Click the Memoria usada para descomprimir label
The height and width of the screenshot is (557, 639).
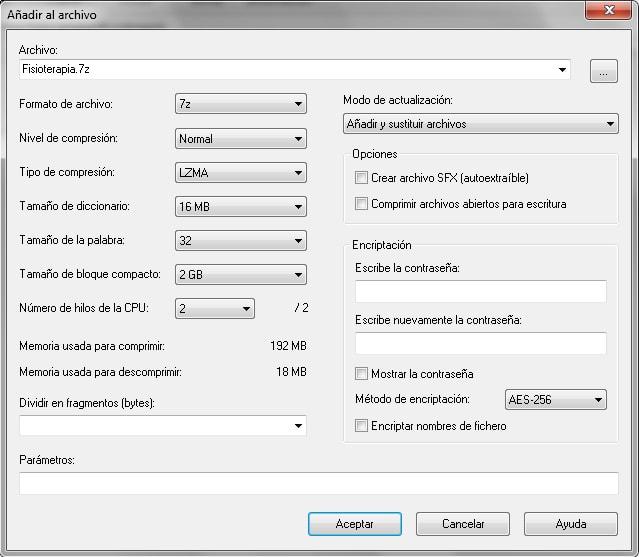tap(100, 372)
